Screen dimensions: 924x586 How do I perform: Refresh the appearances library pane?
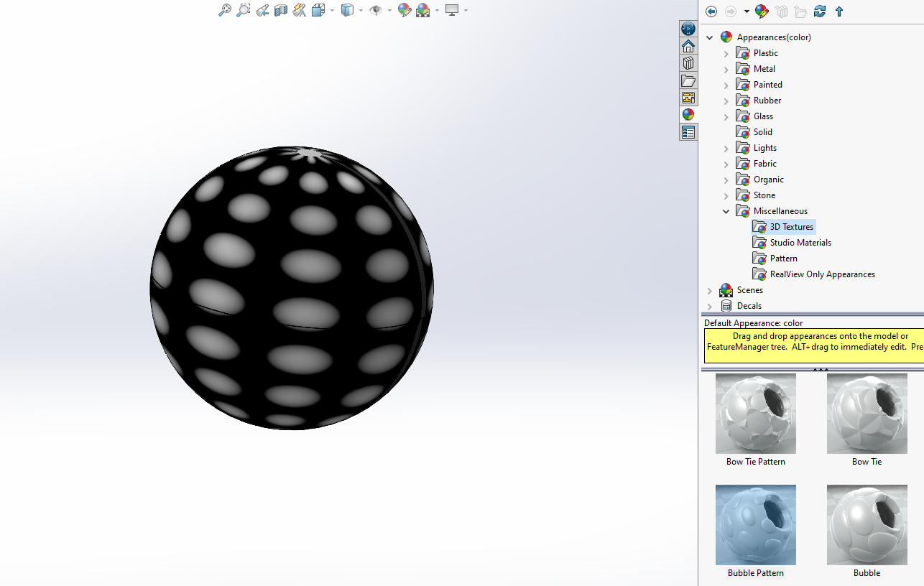820,11
